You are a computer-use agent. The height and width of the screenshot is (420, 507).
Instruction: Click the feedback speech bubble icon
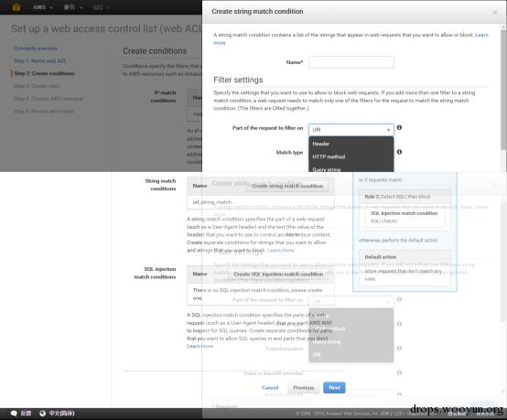14,414
